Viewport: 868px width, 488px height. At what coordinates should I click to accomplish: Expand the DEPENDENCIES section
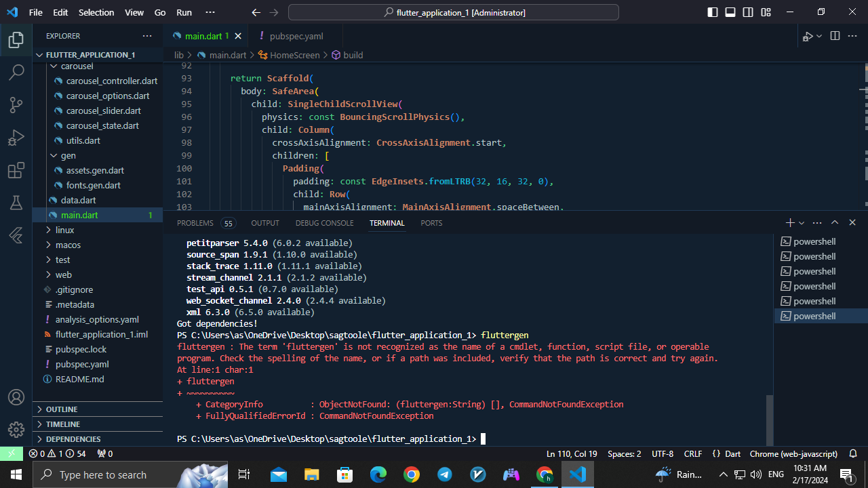[x=98, y=439]
